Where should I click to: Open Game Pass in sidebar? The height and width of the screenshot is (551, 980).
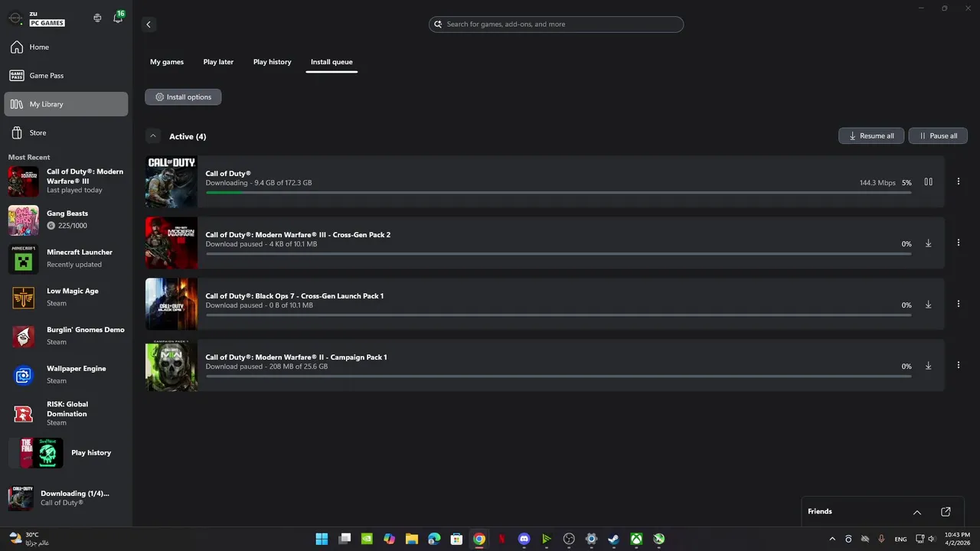[66, 76]
